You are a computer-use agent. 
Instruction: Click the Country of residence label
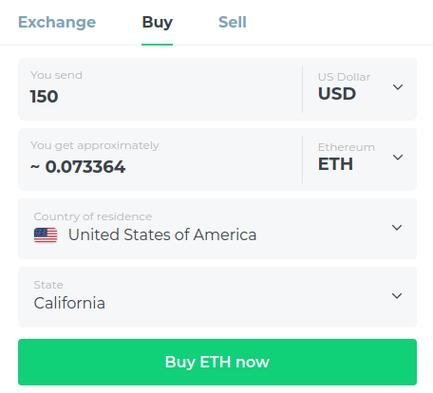[x=93, y=217]
